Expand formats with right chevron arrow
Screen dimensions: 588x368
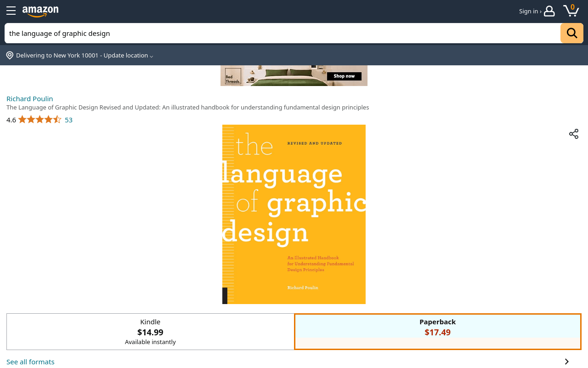click(567, 362)
